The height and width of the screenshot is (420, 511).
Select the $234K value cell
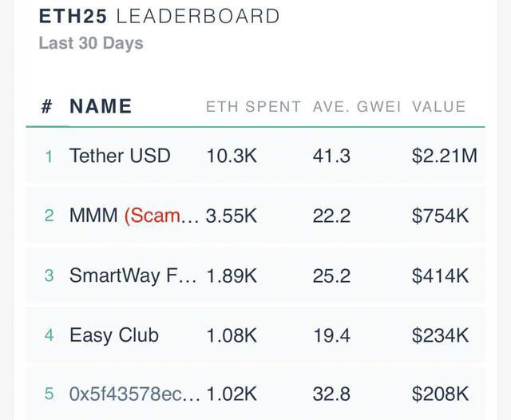coord(440,335)
